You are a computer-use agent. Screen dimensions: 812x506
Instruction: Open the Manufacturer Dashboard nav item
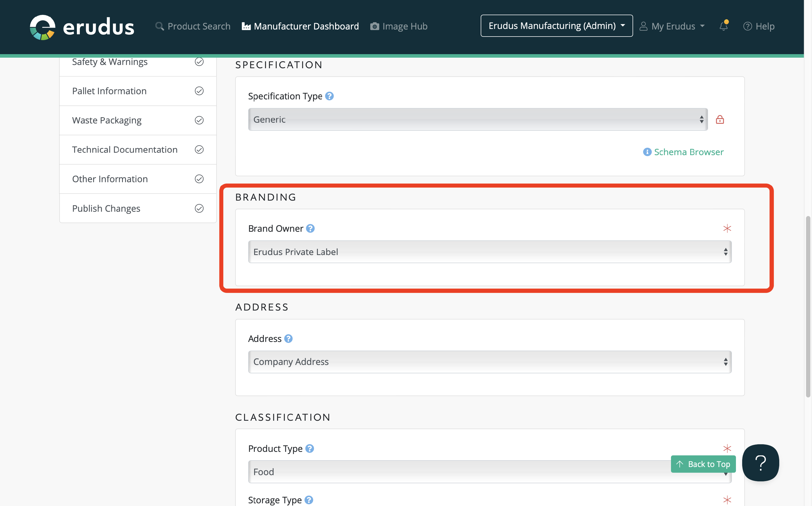[300, 26]
